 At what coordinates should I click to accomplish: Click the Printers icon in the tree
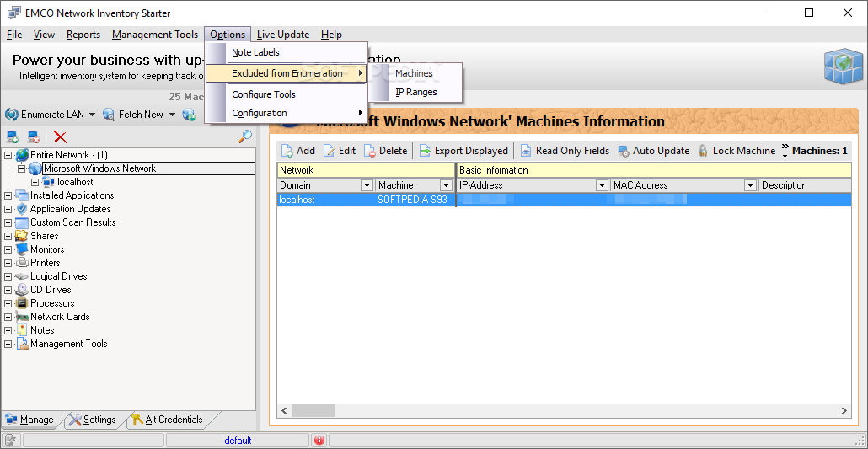pyautogui.click(x=22, y=263)
